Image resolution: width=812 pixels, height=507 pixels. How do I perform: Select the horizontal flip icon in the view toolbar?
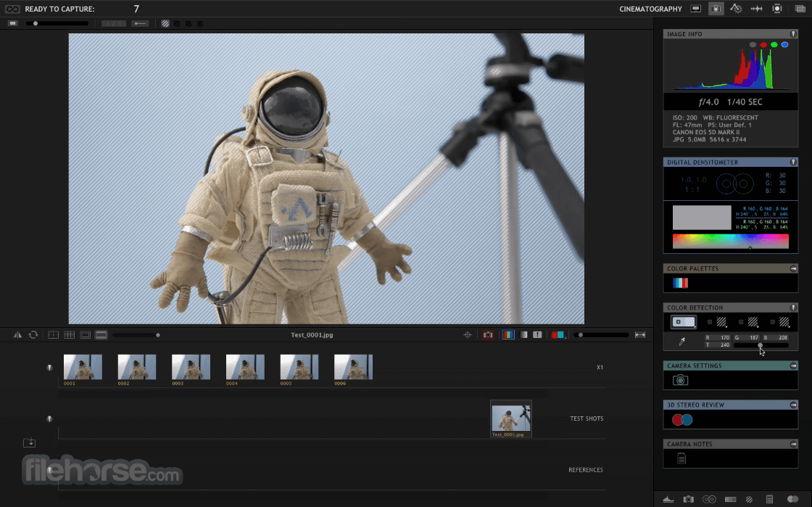[x=18, y=334]
